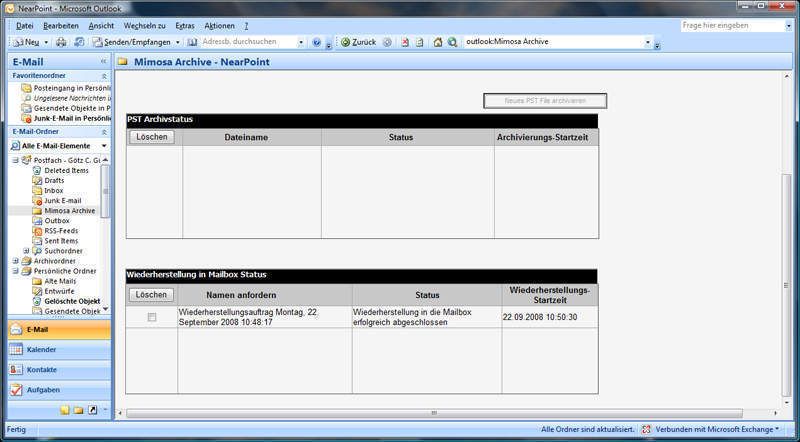The width and height of the screenshot is (800, 442).
Task: Click the folder list icon in navigation footer
Action: click(x=79, y=410)
